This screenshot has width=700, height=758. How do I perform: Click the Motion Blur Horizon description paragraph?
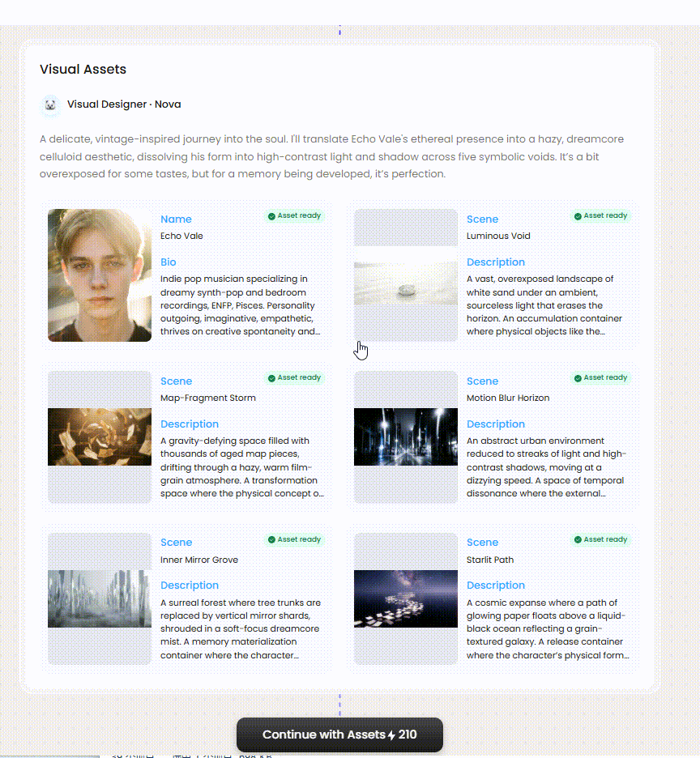546,467
